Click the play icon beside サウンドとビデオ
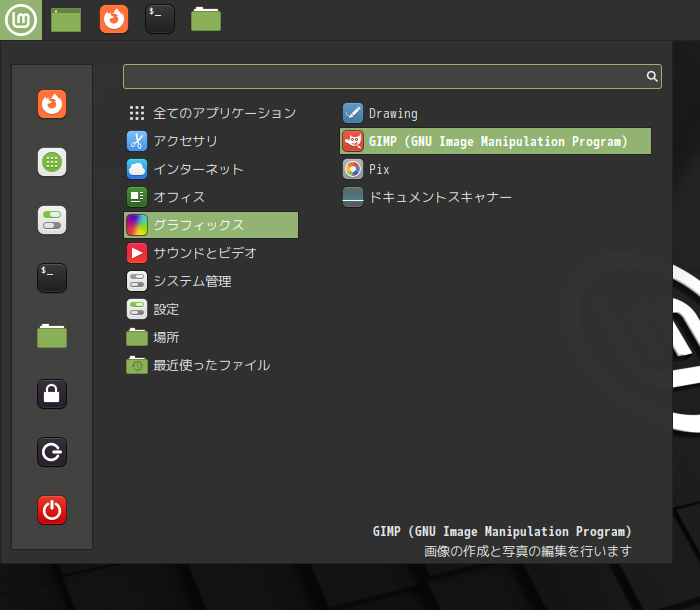 pyautogui.click(x=137, y=253)
